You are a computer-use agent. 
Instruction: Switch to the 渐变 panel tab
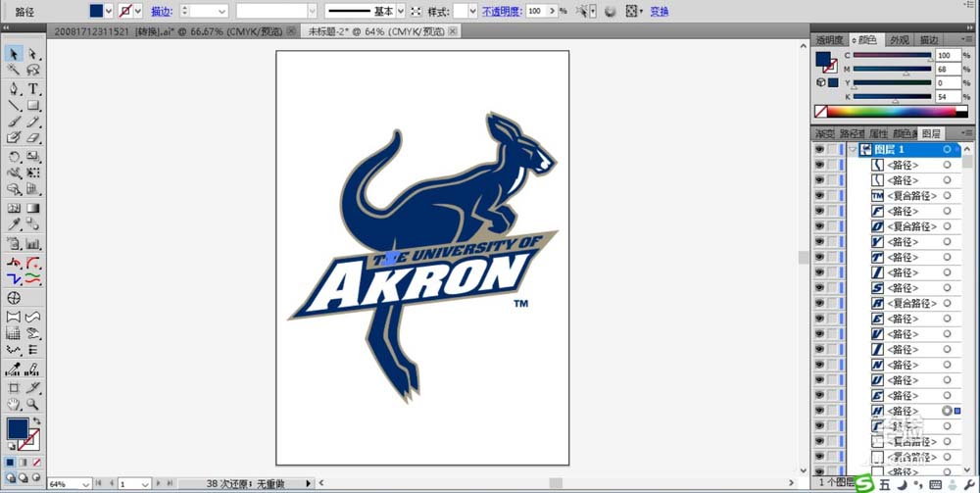tap(824, 133)
